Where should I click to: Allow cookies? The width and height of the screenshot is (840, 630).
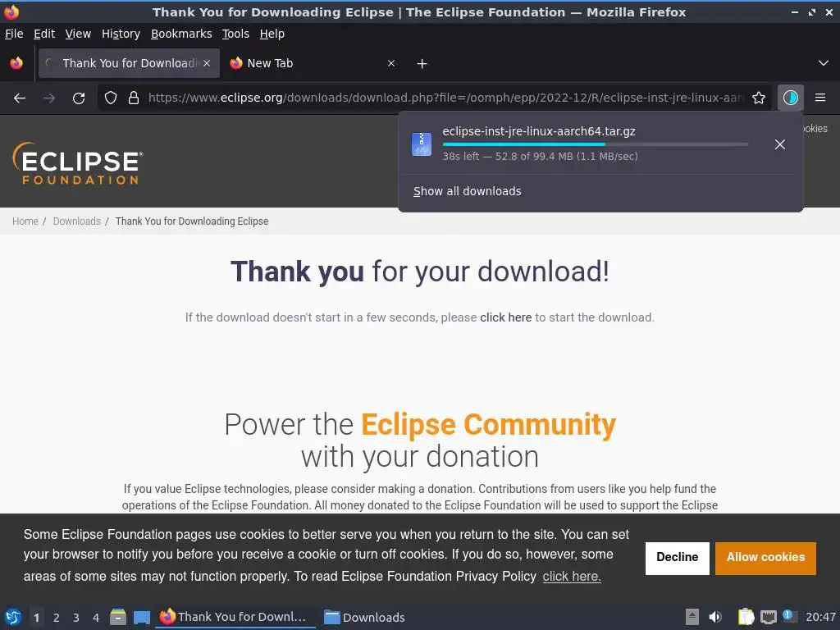click(x=765, y=558)
